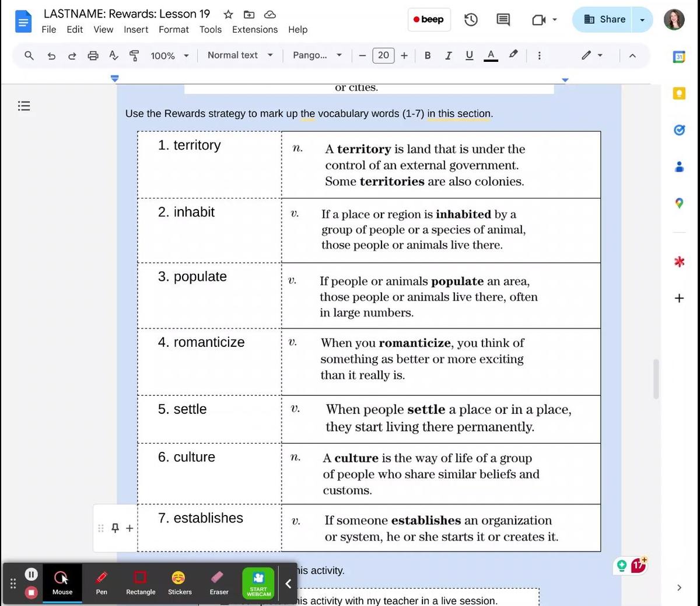The height and width of the screenshot is (606, 700).
Task: Get add-ons plus icon
Action: click(679, 298)
